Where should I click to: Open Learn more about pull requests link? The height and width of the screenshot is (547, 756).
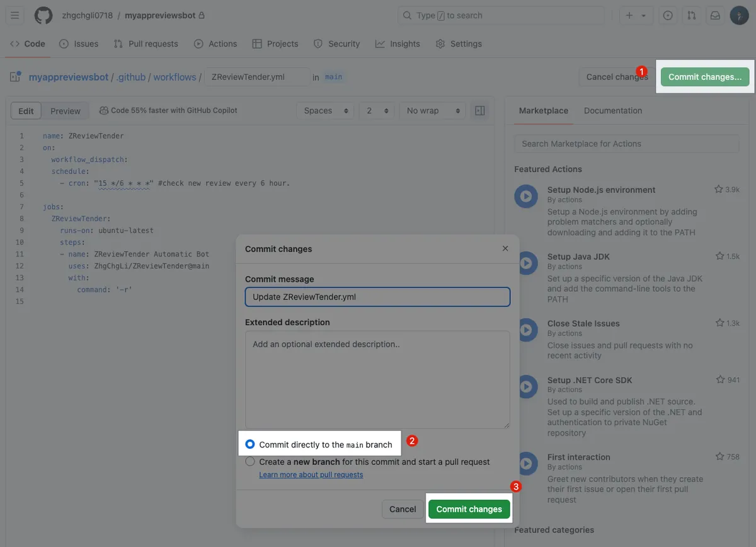pos(311,475)
